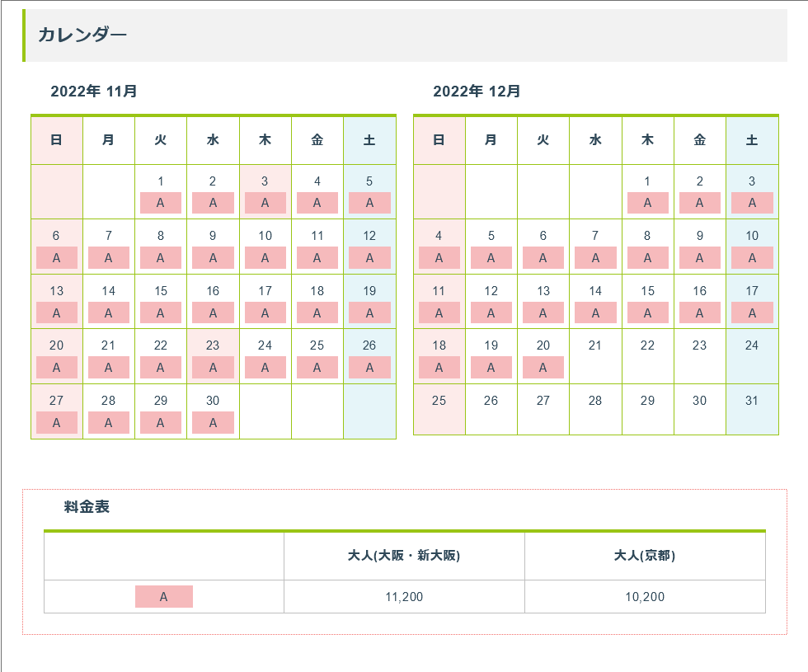Click the December 31 date cell
The width and height of the screenshot is (808, 672).
pos(752,408)
